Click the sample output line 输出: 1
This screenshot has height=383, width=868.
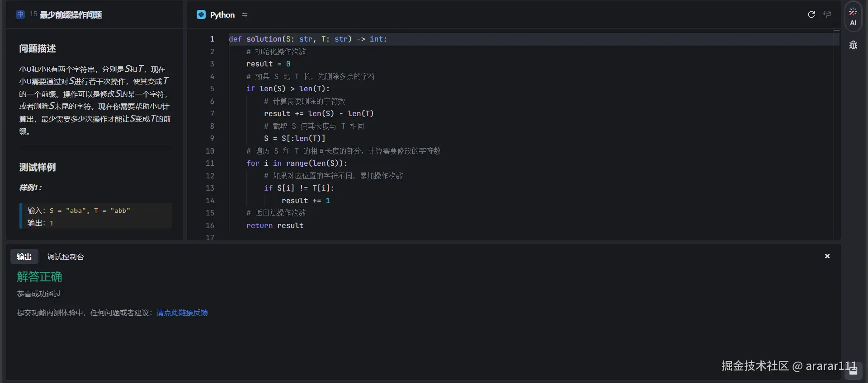click(x=40, y=223)
